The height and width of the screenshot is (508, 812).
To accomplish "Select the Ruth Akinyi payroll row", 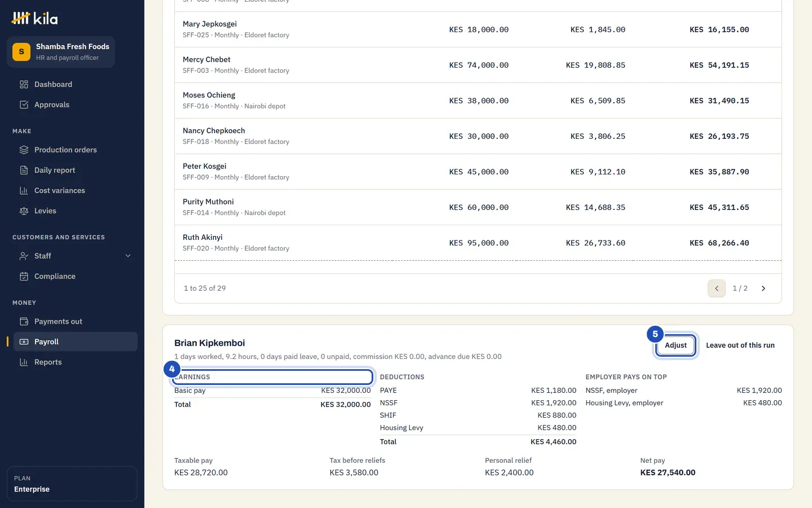I will click(478, 243).
